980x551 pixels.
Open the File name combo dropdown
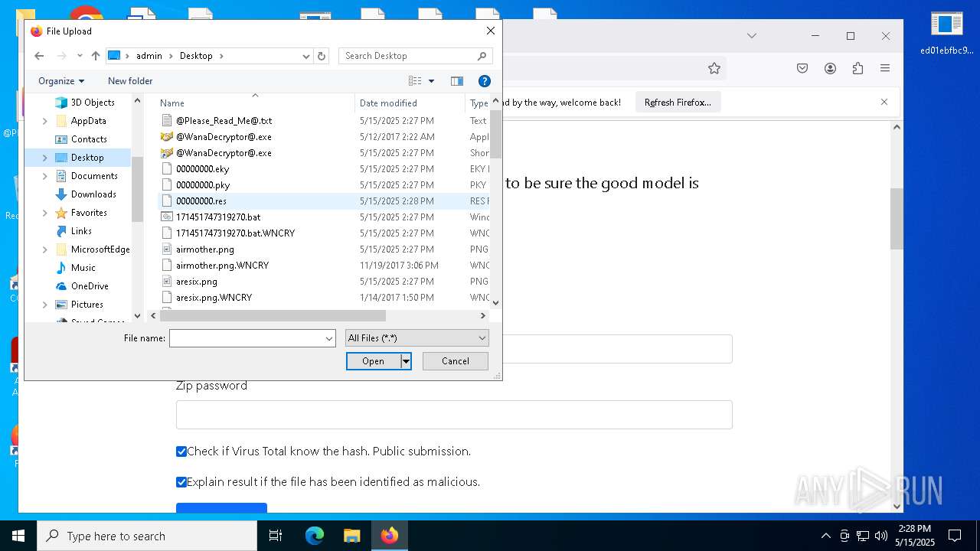click(329, 338)
